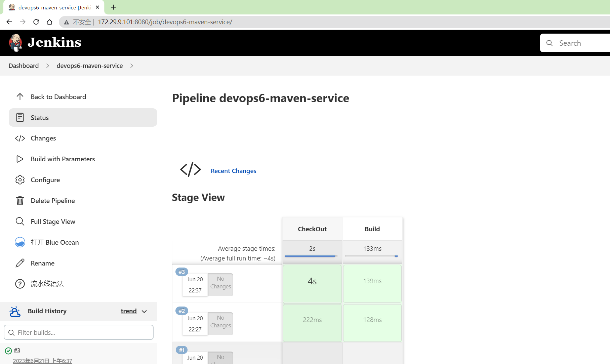Image resolution: width=610 pixels, height=364 pixels.
Task: Open the Recent Changes link
Action: coord(234,171)
